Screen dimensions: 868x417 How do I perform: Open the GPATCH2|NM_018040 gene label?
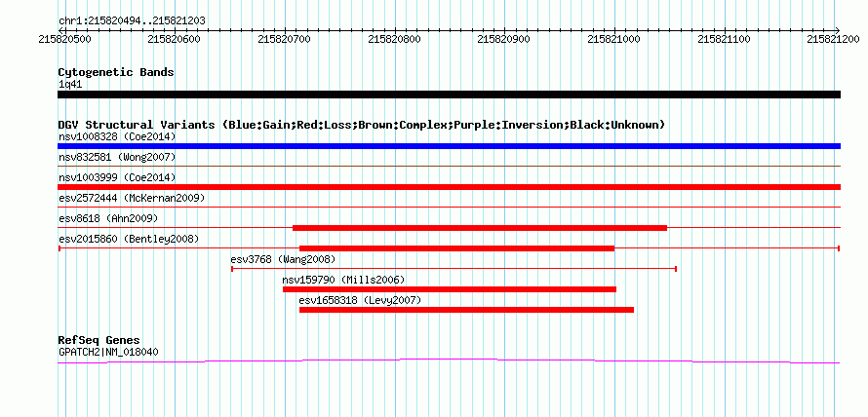click(x=109, y=352)
